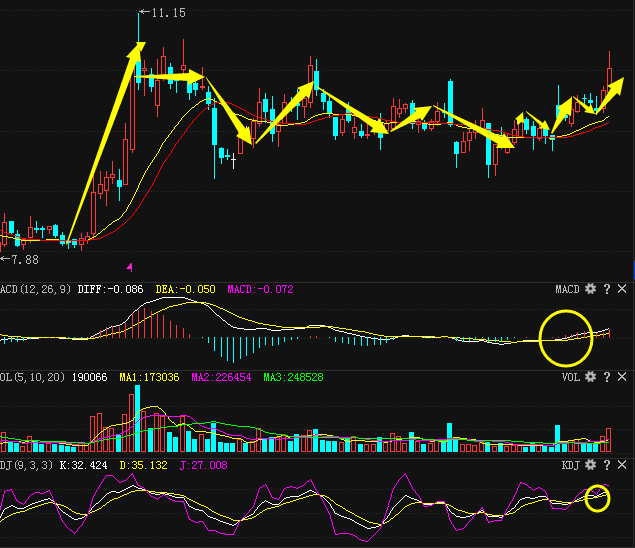Close the VOL indicator panel

pyautogui.click(x=622, y=377)
